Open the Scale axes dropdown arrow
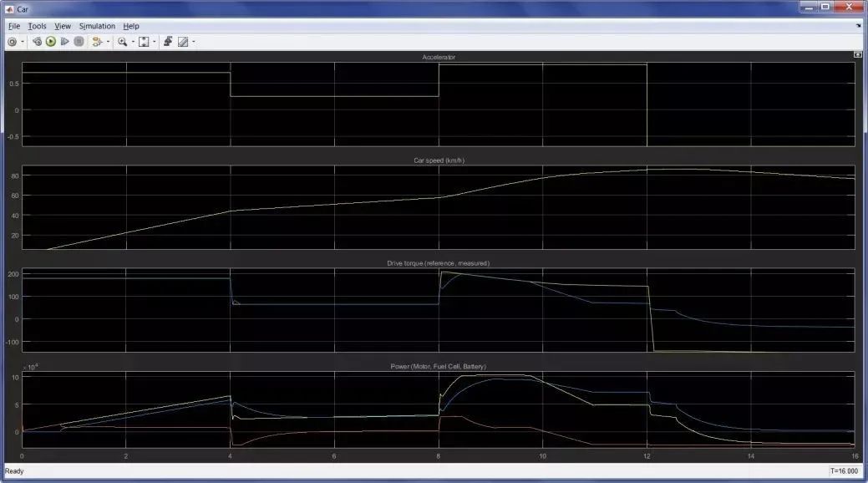 click(154, 41)
